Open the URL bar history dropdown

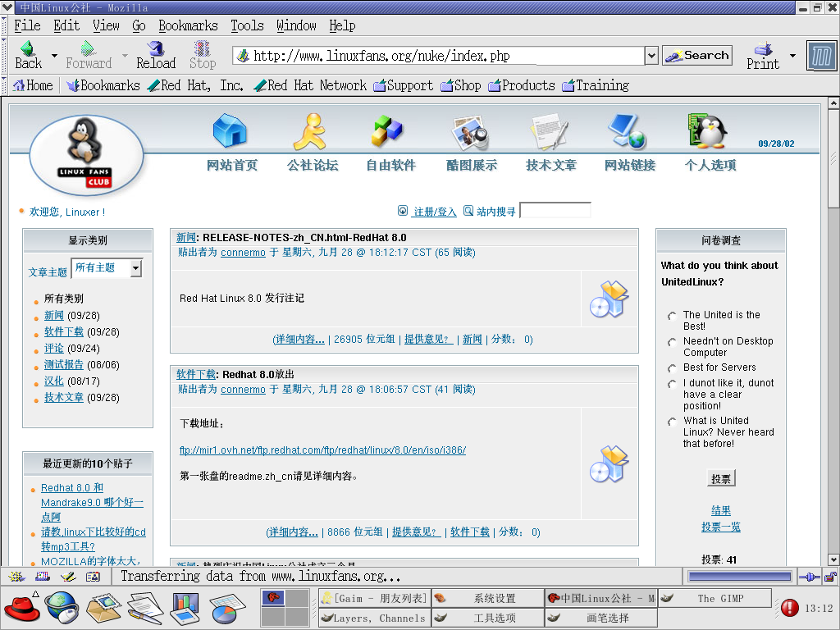[651, 55]
